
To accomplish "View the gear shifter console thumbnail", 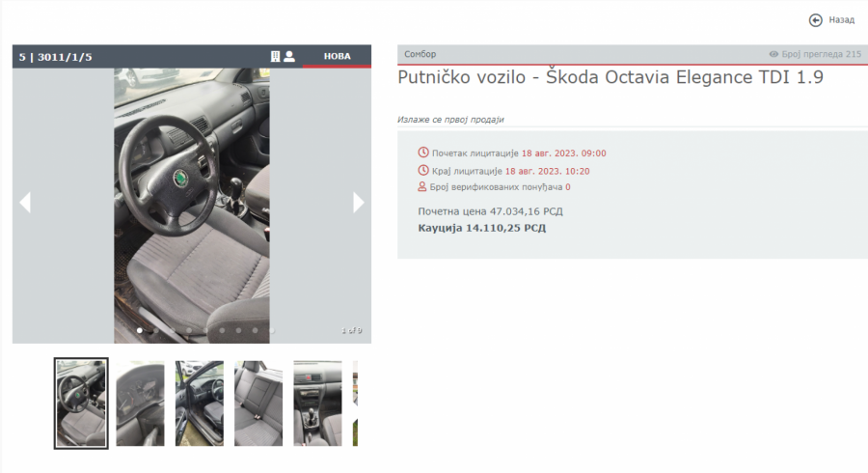I will pos(317,403).
